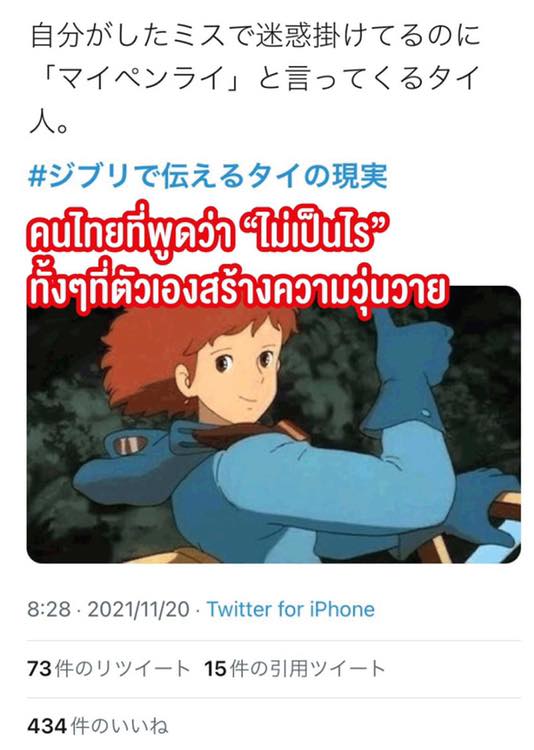Screen dimensions: 534x750
Task: Click the blue jacket sleeve in the image
Action: (325, 483)
